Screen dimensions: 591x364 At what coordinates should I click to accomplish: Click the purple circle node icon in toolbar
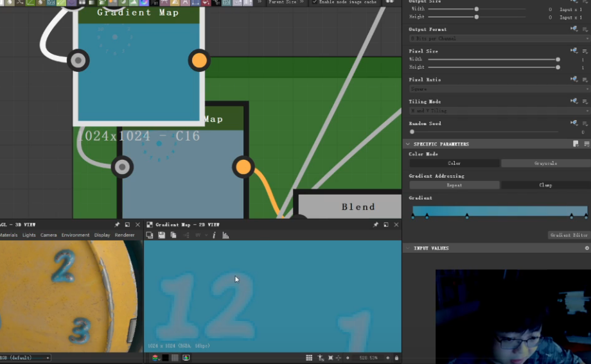tap(71, 3)
